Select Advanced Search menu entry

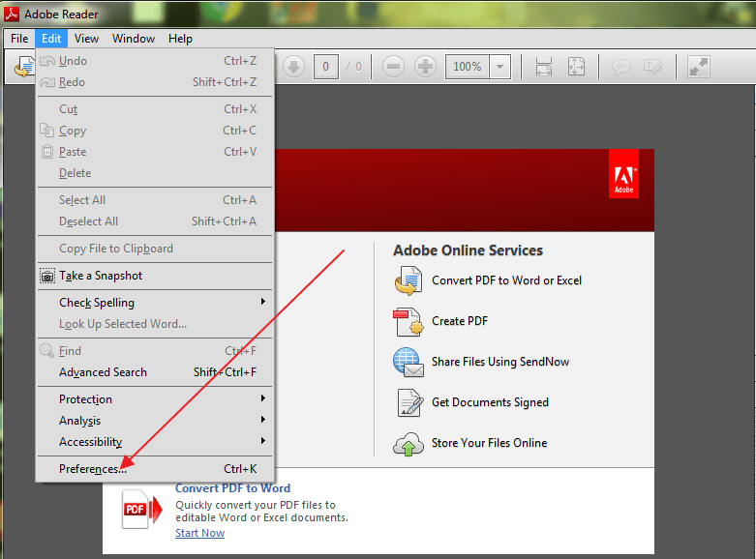(x=155, y=372)
